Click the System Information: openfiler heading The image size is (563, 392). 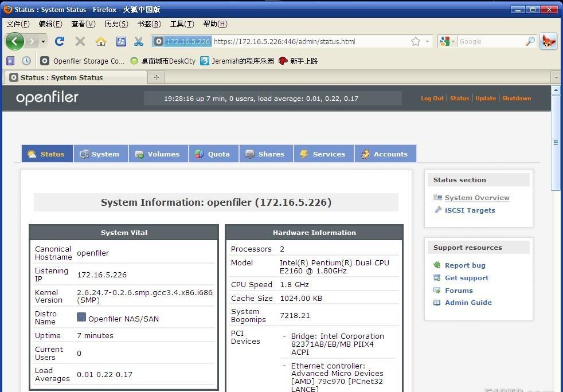point(216,202)
